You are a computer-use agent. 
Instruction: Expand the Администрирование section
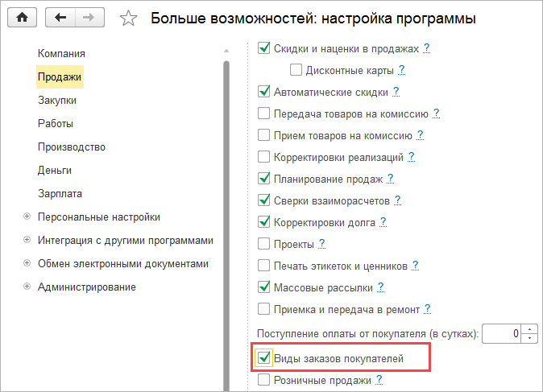coord(27,287)
